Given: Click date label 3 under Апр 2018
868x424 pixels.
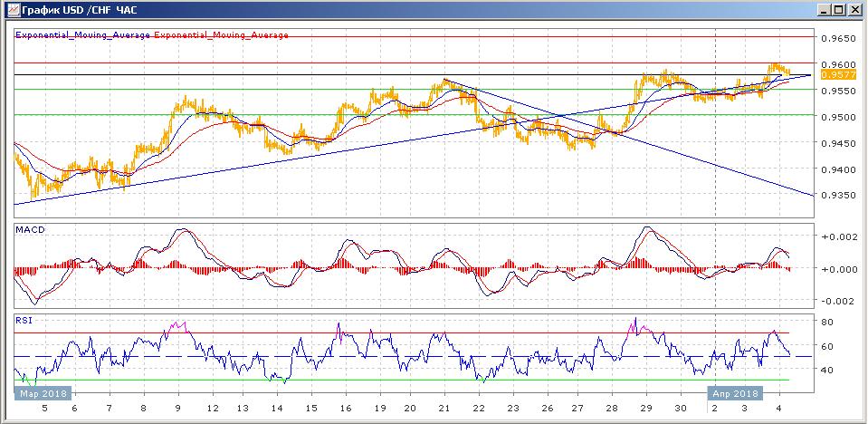Looking at the screenshot, I should 745,409.
